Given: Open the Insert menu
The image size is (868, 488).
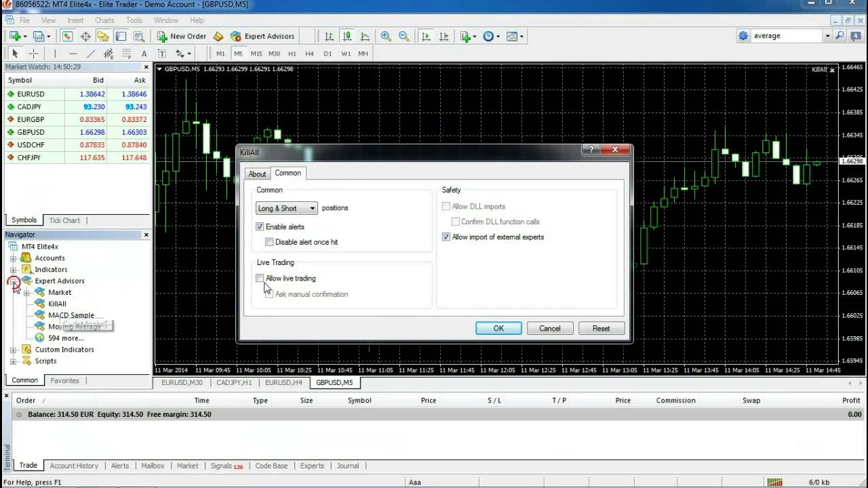Looking at the screenshot, I should point(75,20).
